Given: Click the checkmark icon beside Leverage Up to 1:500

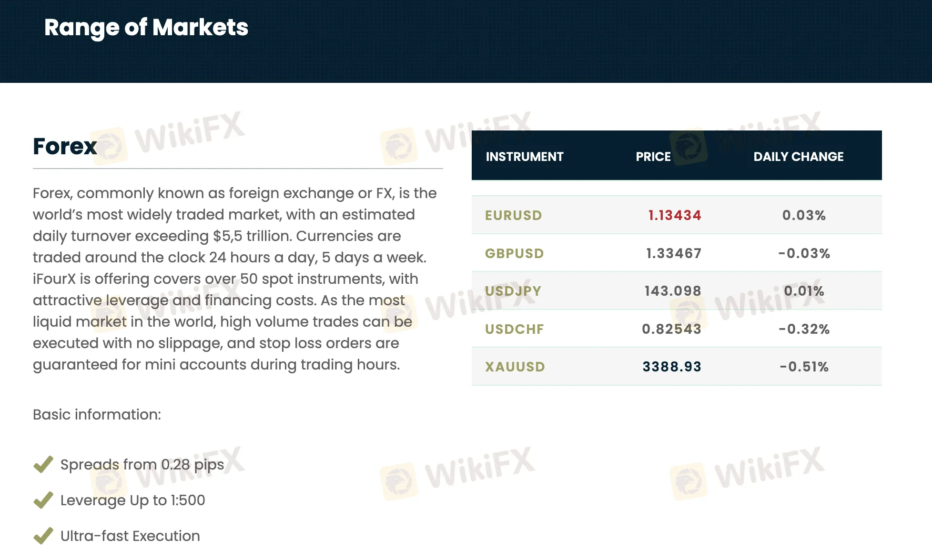Looking at the screenshot, I should [43, 500].
